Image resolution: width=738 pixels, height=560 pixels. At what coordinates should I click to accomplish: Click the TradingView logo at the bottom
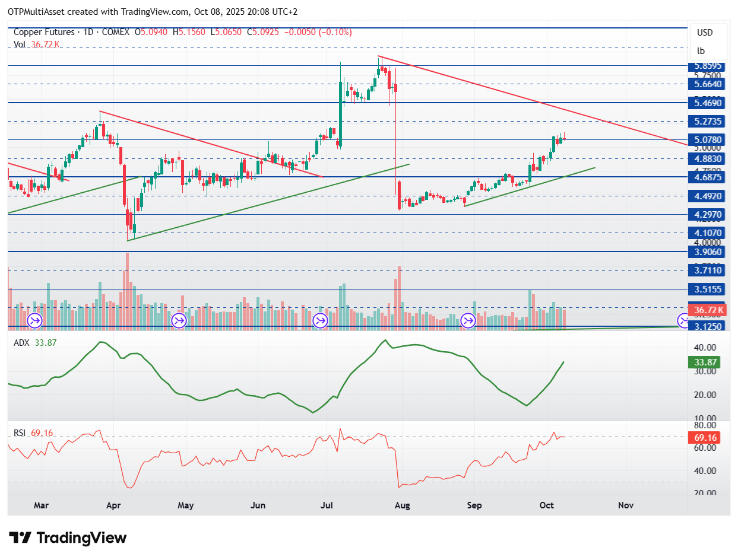(68, 538)
